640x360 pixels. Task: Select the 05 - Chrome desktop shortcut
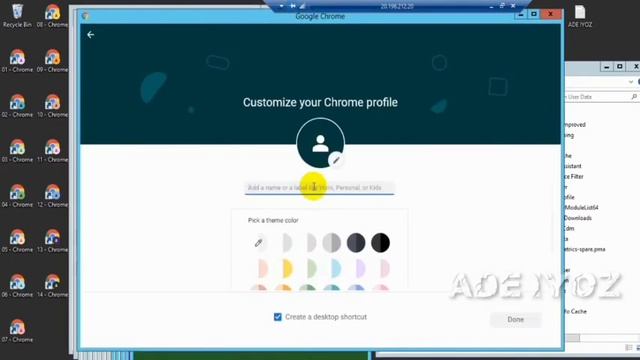tap(17, 240)
